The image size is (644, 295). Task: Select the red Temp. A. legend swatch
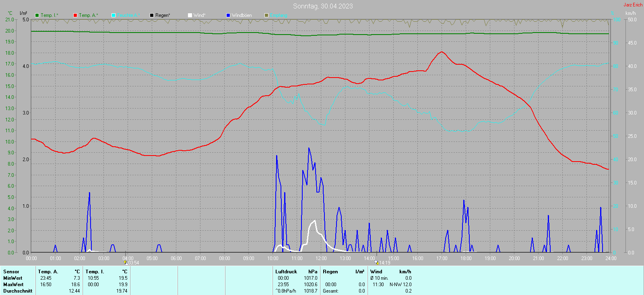[x=75, y=15]
